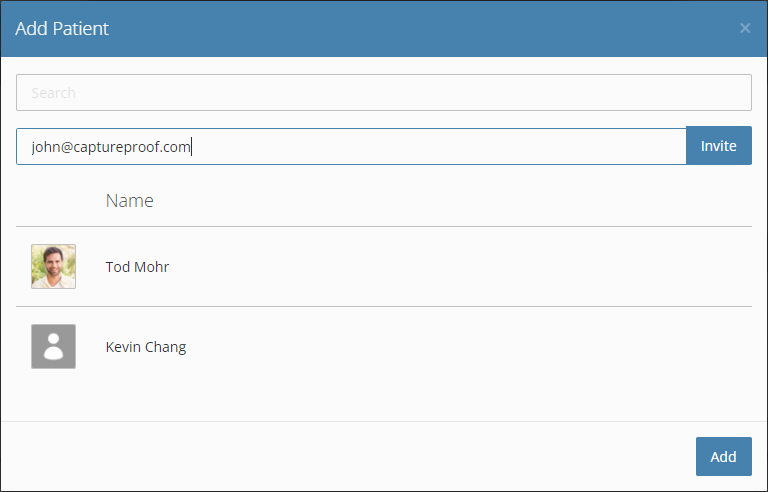Click the john@captureproof.com email text
This screenshot has height=492, width=768.
pyautogui.click(x=111, y=147)
